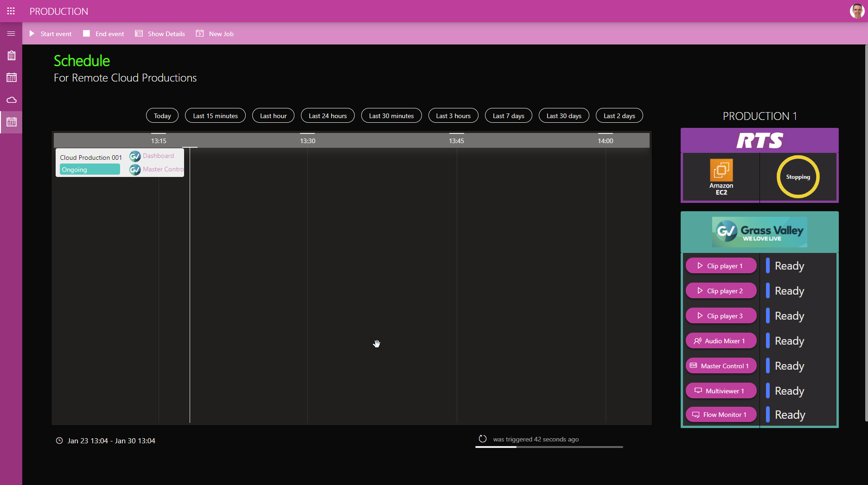This screenshot has height=485, width=868.
Task: Click the Stopping status circle
Action: coord(798,177)
